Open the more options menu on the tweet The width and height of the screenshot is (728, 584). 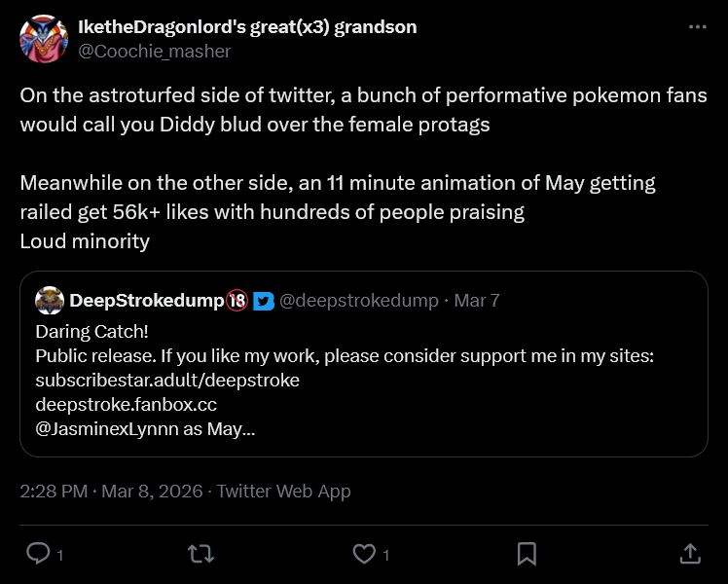coord(697,27)
